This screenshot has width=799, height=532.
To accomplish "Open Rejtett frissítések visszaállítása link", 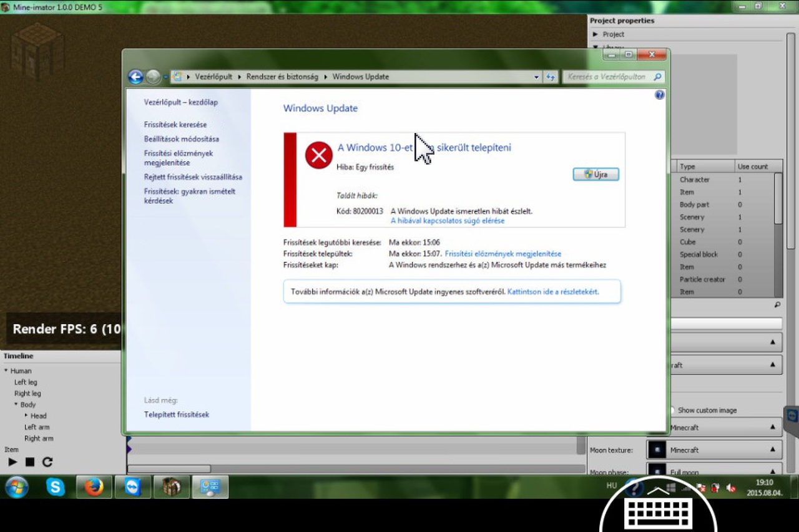I will click(x=193, y=177).
